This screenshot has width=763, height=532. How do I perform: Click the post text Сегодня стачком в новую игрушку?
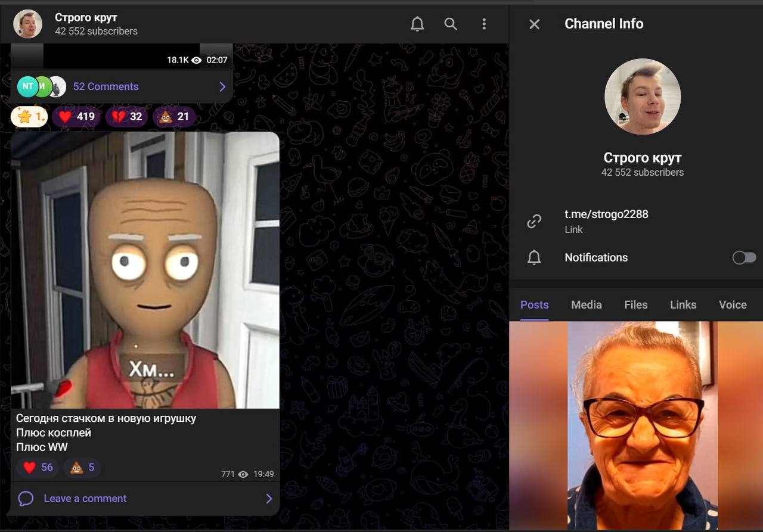106,418
